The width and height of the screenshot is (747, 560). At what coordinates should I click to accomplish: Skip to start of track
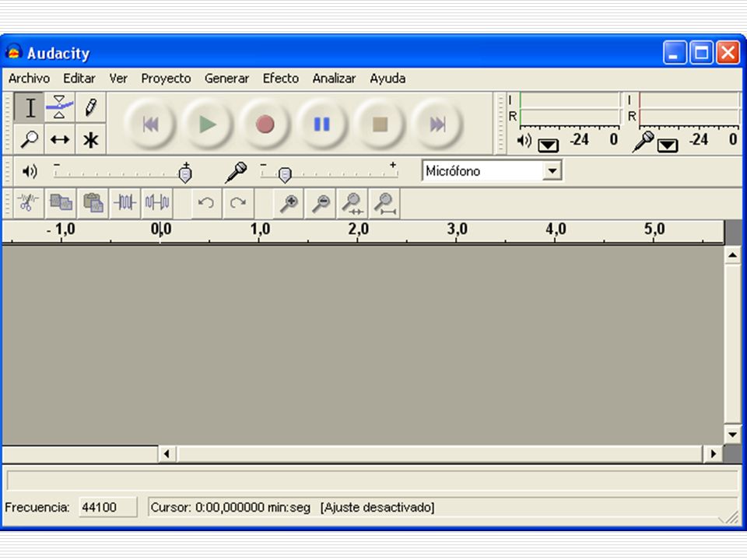(150, 124)
